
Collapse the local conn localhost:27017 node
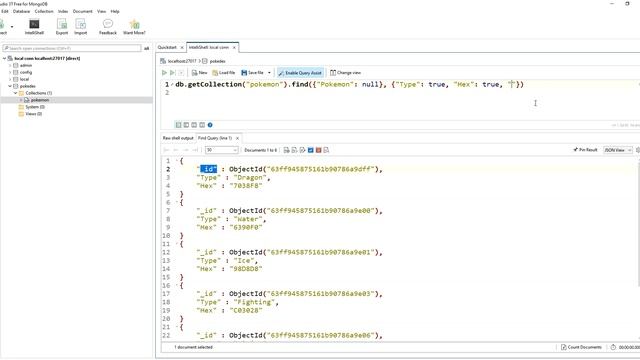pos(4,58)
